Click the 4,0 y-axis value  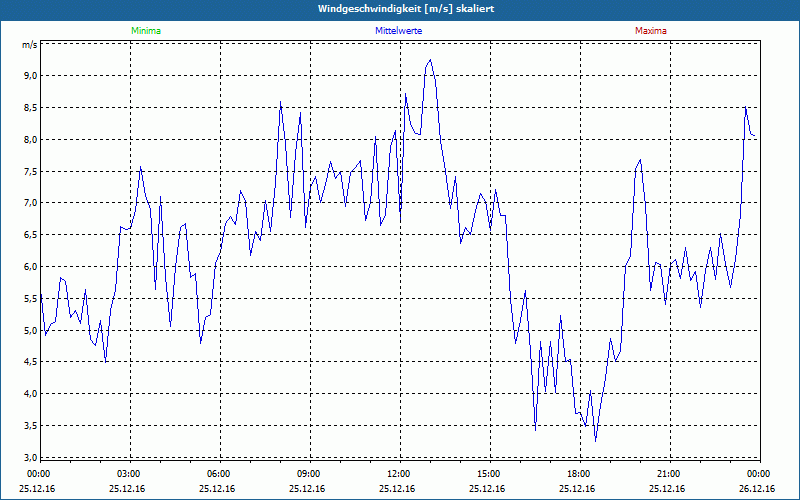pos(31,393)
